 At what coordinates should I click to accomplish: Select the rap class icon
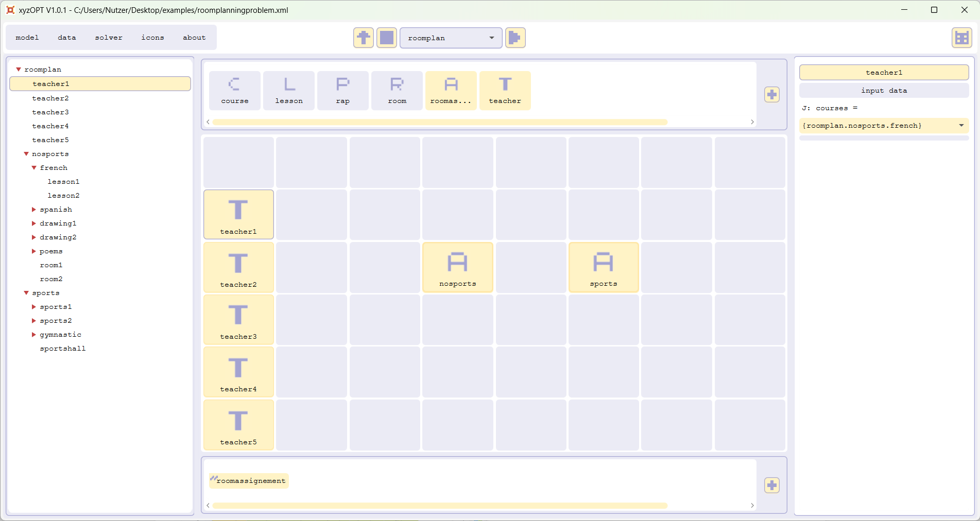pyautogui.click(x=343, y=91)
